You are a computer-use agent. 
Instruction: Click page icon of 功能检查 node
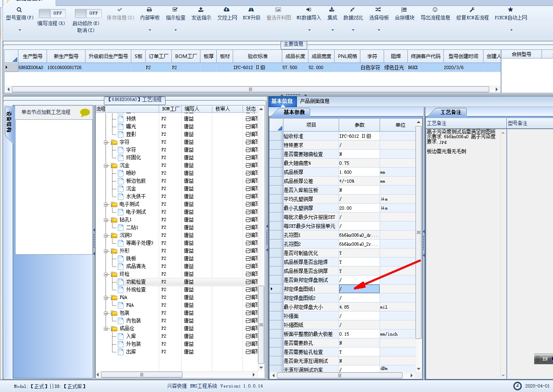click(121, 282)
